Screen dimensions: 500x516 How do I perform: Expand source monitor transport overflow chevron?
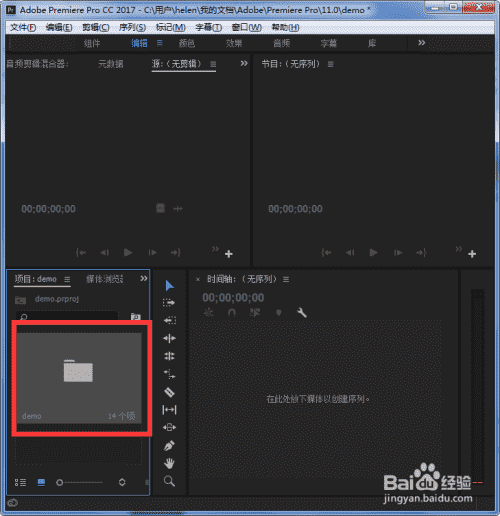215,249
